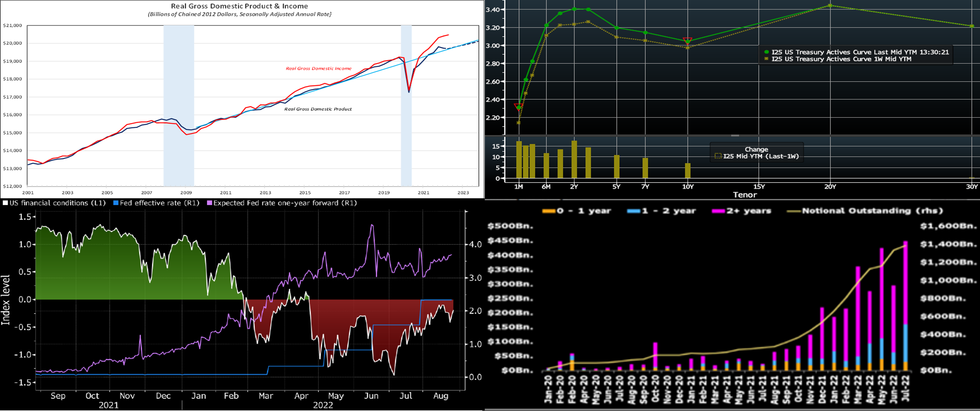Screen dimensions: 980x411
Task: Click the Real Gross Domestic Product label
Action: point(318,109)
